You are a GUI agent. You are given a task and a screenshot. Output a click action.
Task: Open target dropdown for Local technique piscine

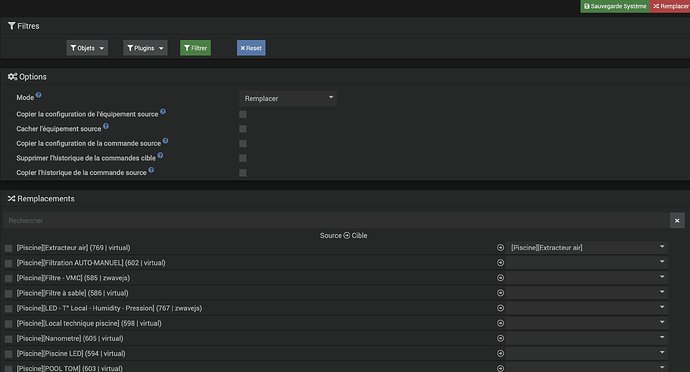tap(587, 323)
